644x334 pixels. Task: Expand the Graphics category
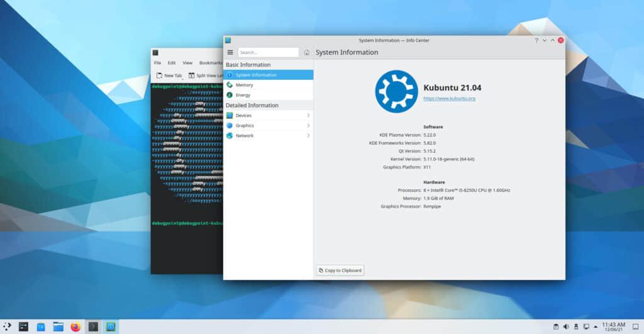coord(269,126)
